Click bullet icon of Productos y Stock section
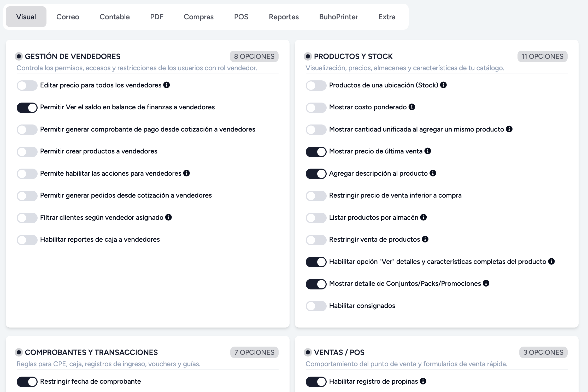Screen dimensions: 588x392 click(x=308, y=56)
